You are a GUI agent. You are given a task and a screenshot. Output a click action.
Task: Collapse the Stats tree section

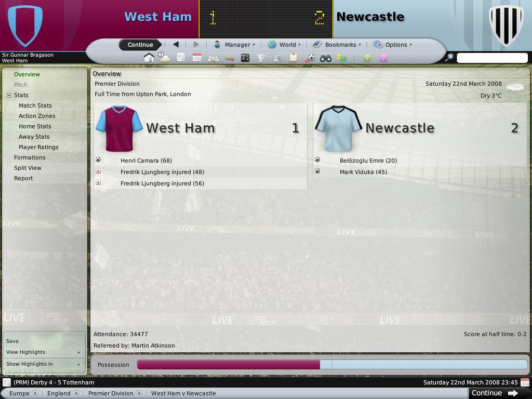[x=9, y=96]
